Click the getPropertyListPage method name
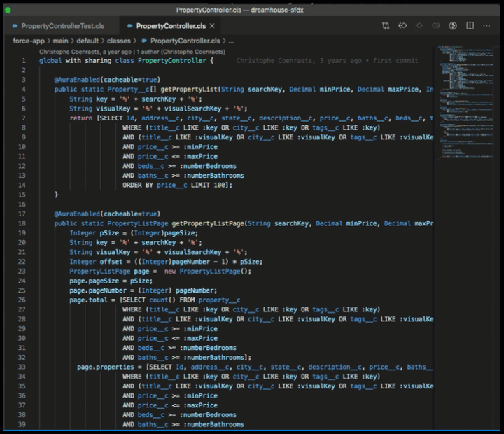This screenshot has width=504, height=434. pyautogui.click(x=209, y=223)
